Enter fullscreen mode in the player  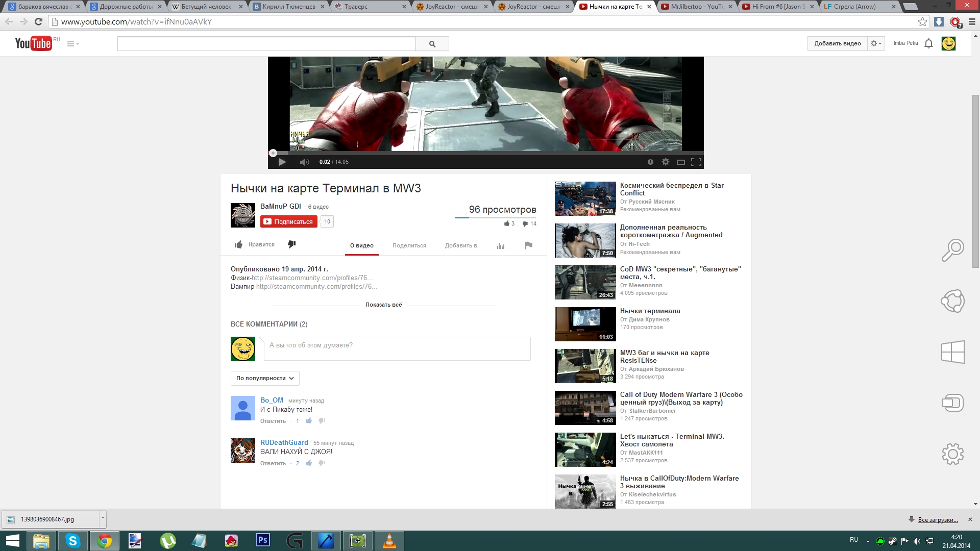click(x=696, y=162)
